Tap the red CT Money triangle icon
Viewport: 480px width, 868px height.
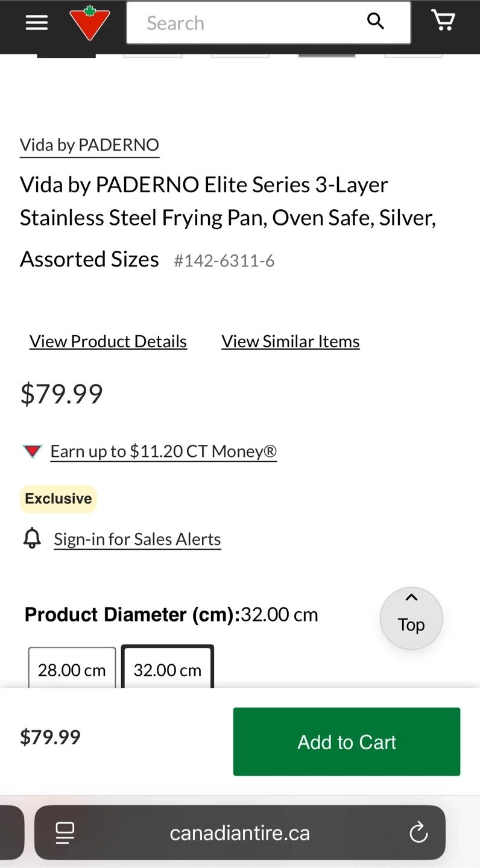tap(33, 451)
